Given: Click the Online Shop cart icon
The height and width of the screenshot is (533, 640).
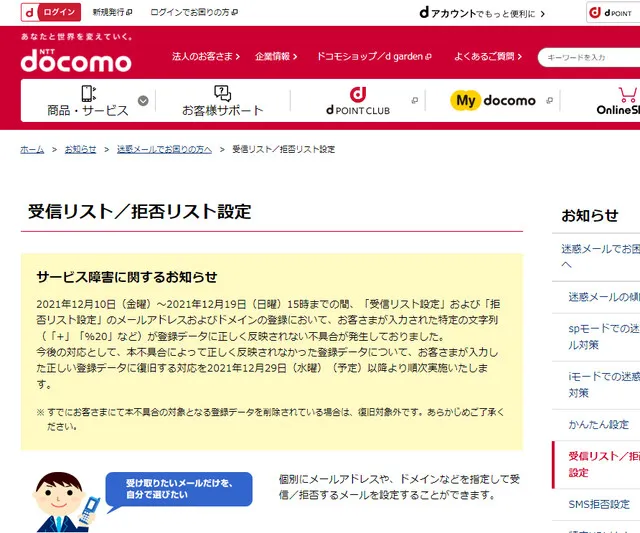Looking at the screenshot, I should (x=627, y=95).
